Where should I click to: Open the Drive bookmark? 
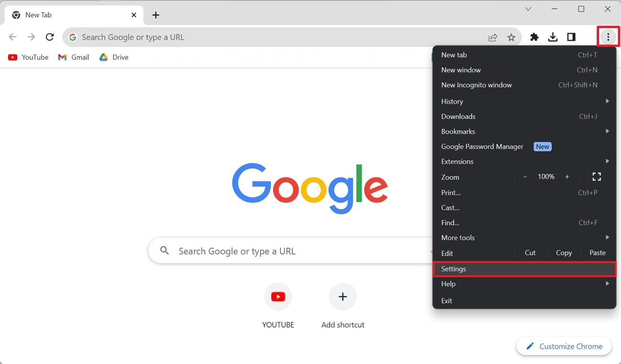click(114, 57)
